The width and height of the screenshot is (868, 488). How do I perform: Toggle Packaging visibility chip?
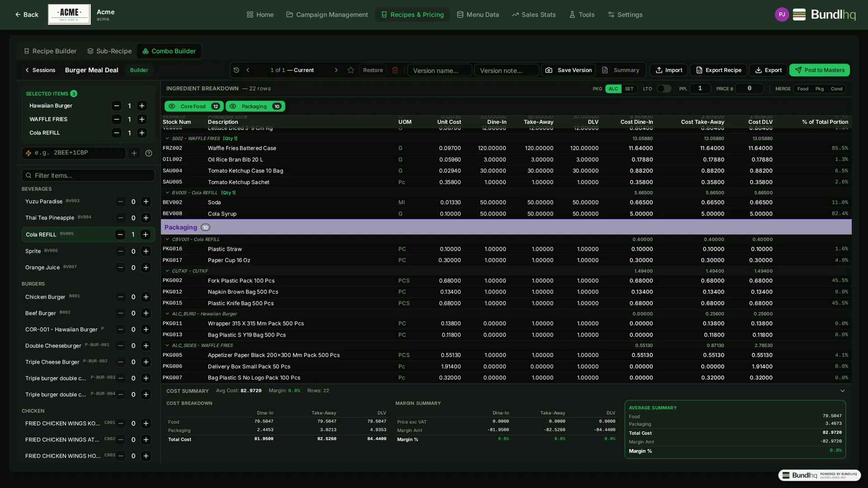255,106
